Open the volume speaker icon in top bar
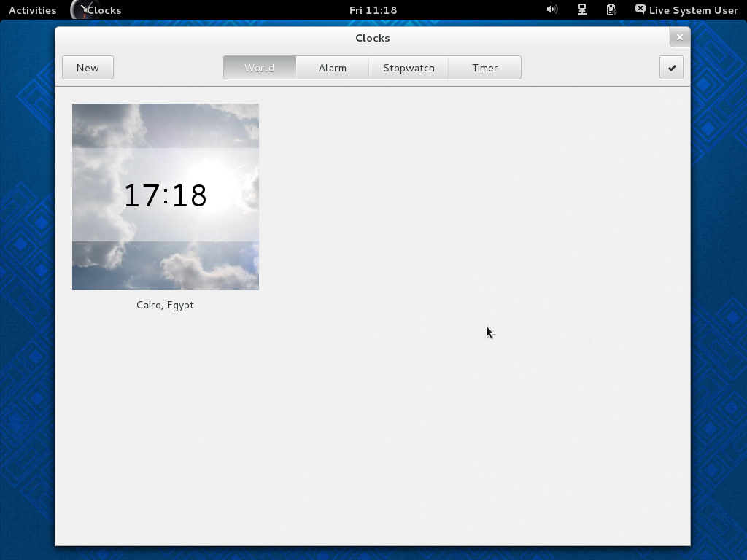Viewport: 747px width, 560px height. coord(552,9)
